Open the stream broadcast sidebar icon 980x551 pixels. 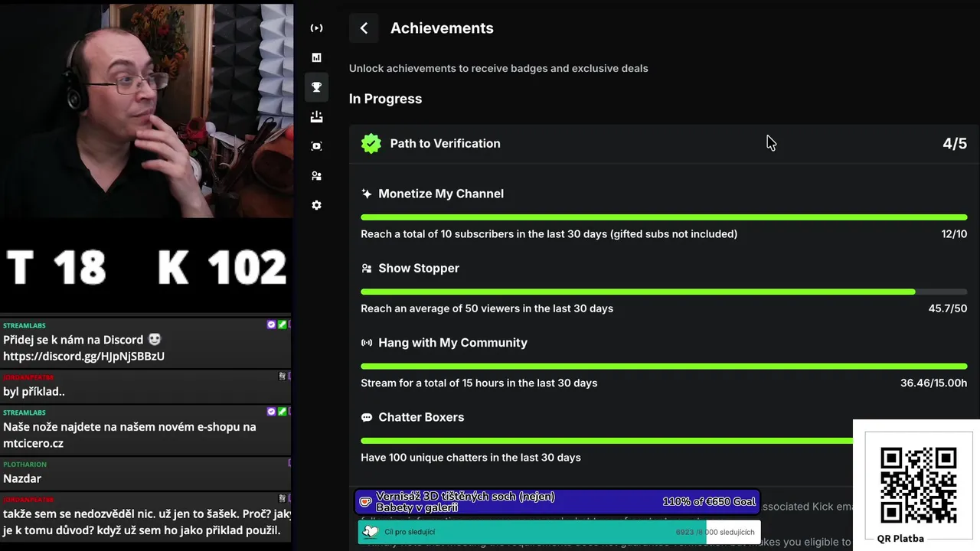pyautogui.click(x=316, y=28)
